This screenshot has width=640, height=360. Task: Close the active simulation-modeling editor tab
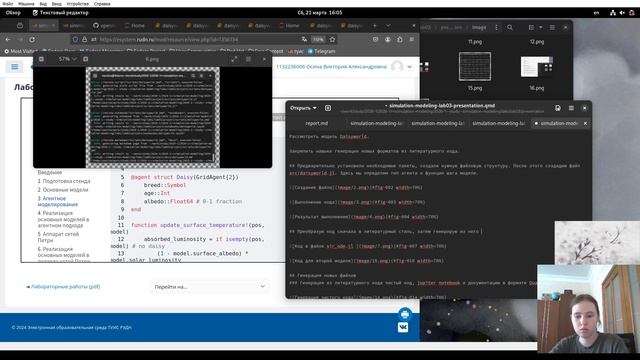[585, 123]
